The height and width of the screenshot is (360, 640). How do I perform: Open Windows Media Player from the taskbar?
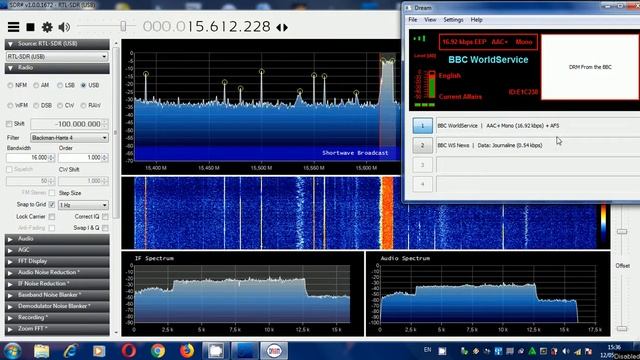click(x=99, y=351)
